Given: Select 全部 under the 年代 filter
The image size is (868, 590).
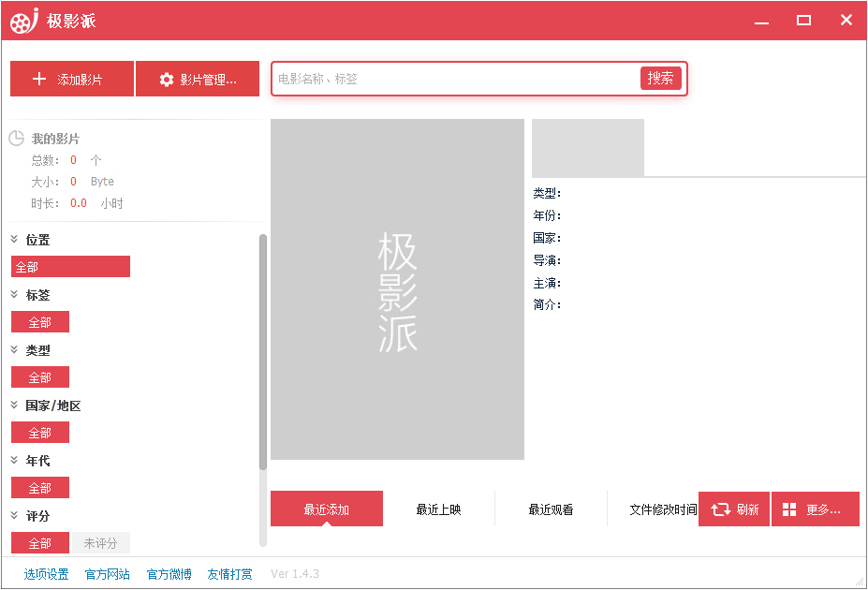Looking at the screenshot, I should pos(40,488).
